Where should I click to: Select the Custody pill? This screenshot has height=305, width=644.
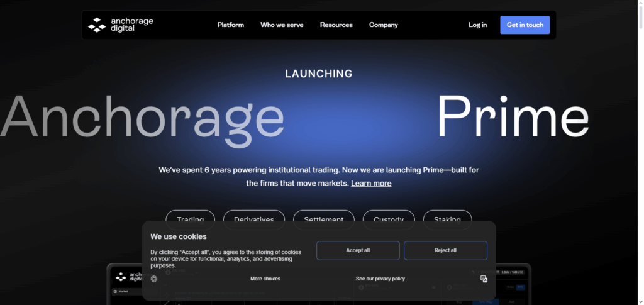(389, 216)
